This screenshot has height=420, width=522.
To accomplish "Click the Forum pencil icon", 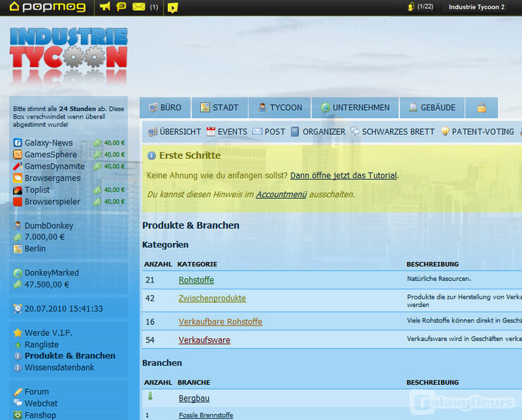I will [18, 392].
